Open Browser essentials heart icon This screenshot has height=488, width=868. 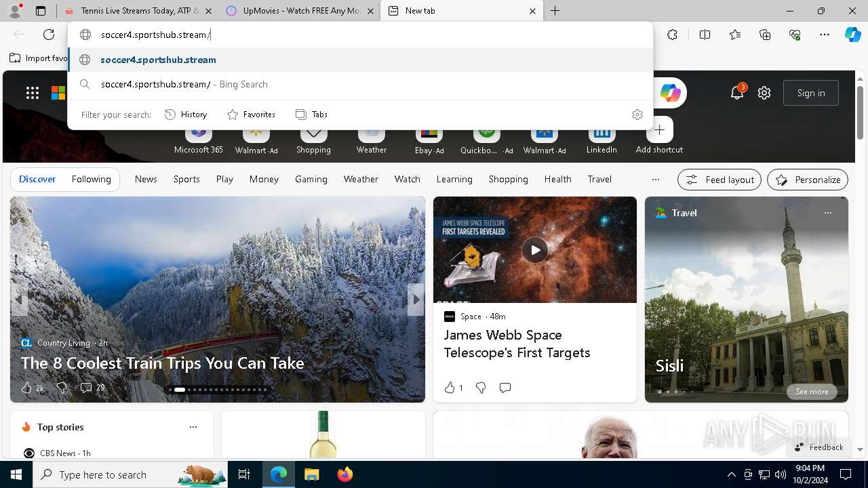click(x=795, y=35)
